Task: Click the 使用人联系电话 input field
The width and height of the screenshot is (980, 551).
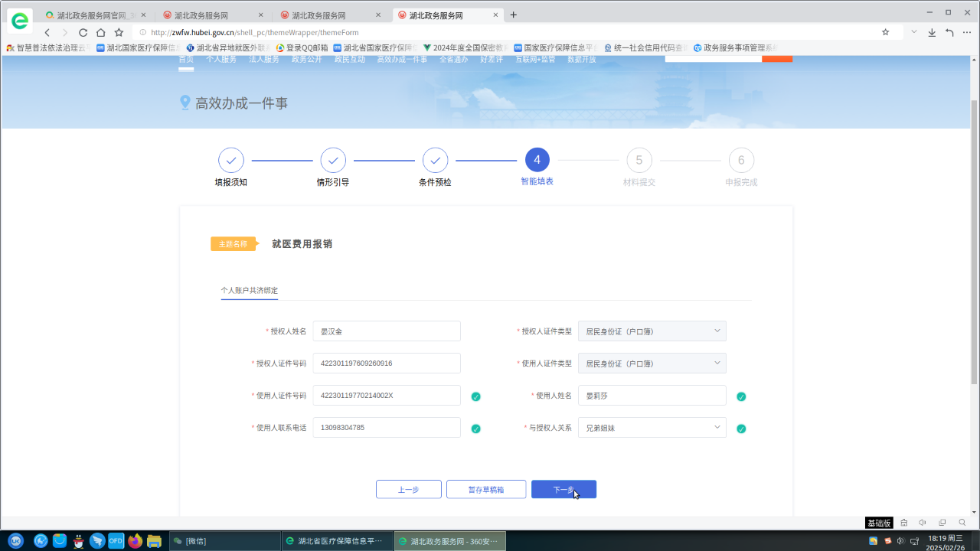Action: point(387,428)
